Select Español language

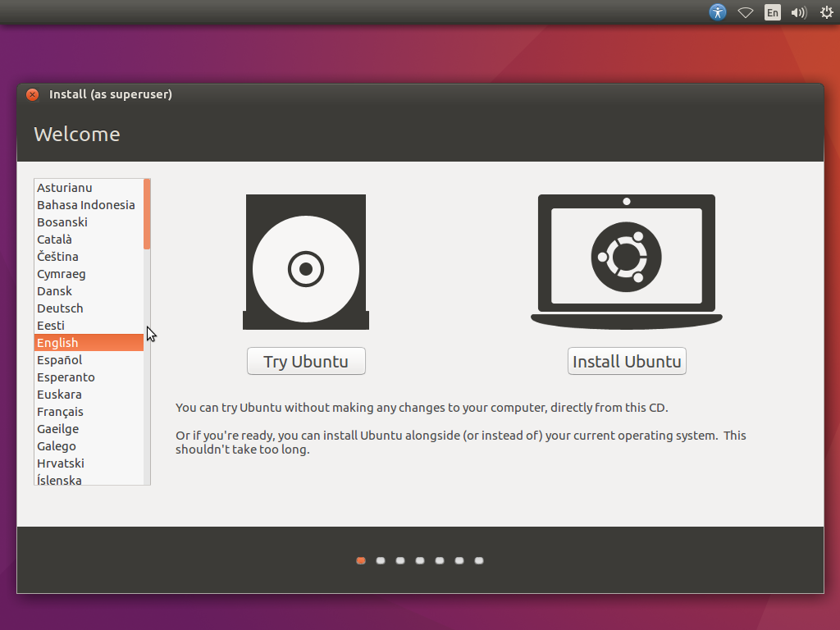click(89, 360)
